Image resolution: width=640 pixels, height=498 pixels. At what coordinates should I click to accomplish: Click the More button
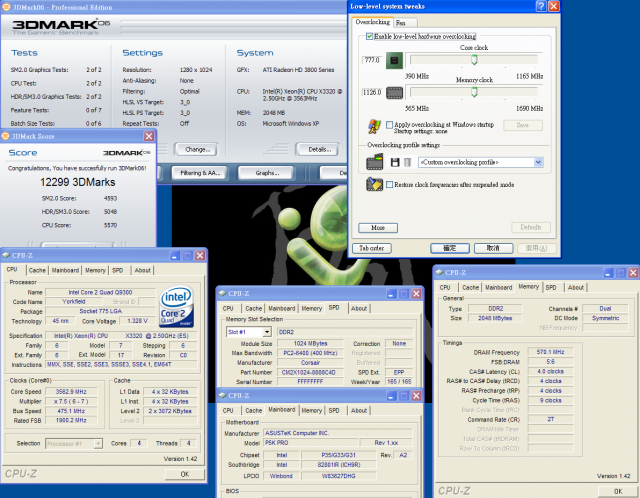[378, 227]
